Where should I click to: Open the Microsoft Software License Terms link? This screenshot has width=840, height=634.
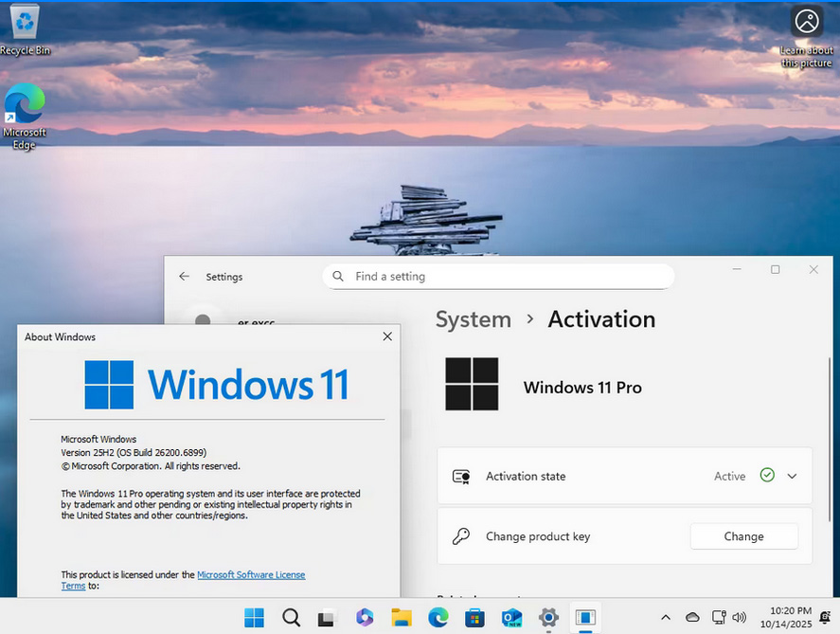coord(251,575)
